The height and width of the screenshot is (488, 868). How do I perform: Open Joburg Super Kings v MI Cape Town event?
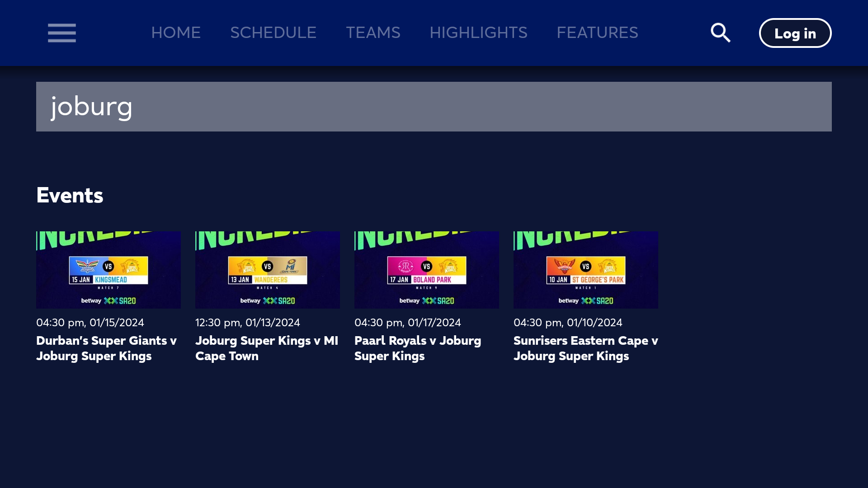coord(267,348)
